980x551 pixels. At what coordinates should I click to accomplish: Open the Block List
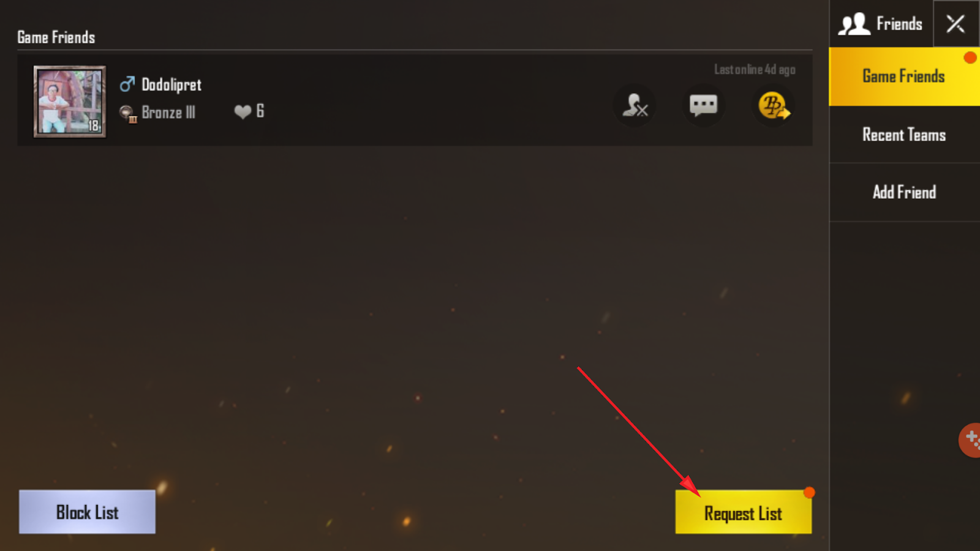(87, 512)
